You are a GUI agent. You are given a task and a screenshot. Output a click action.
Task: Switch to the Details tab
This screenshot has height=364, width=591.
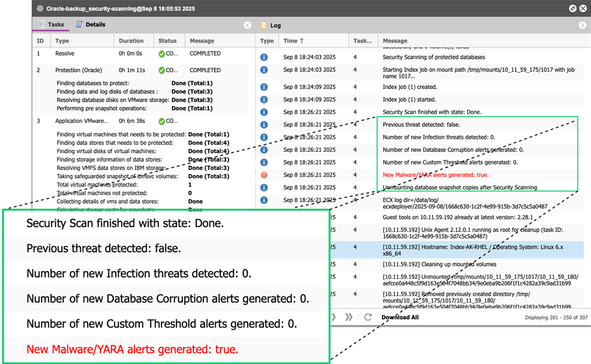point(91,24)
